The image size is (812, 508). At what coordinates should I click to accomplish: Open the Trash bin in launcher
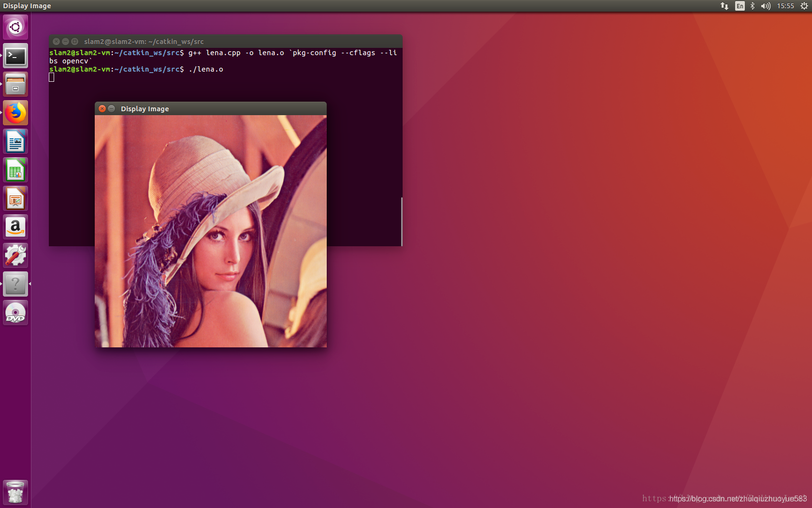(15, 492)
